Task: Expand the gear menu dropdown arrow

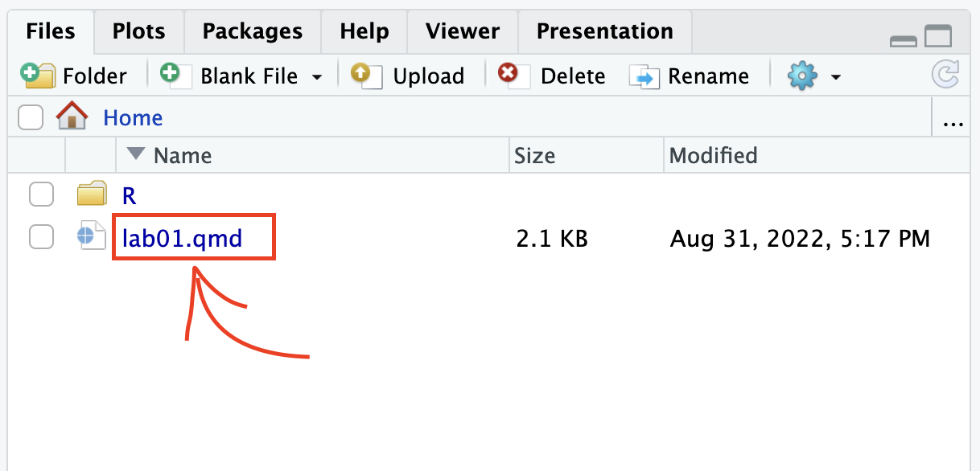Action: pyautogui.click(x=836, y=77)
